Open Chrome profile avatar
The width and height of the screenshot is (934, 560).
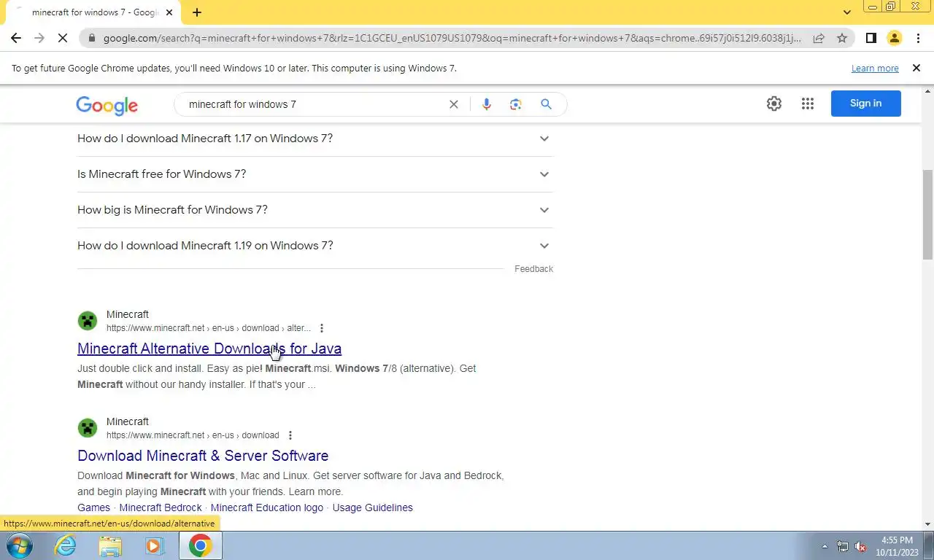[894, 38]
